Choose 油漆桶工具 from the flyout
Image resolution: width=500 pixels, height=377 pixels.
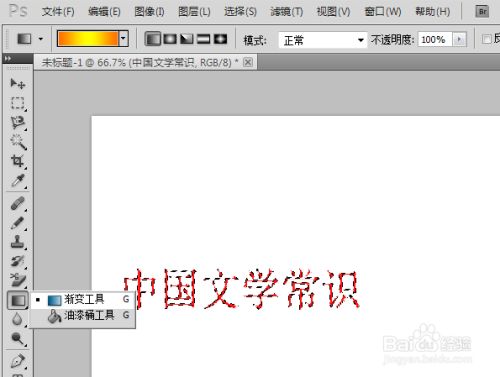point(82,315)
